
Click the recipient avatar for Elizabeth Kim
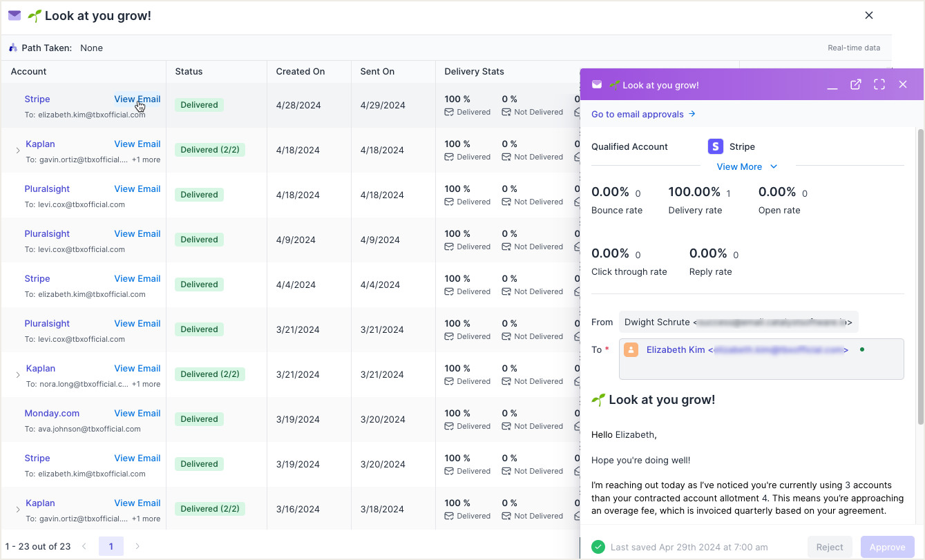point(631,350)
